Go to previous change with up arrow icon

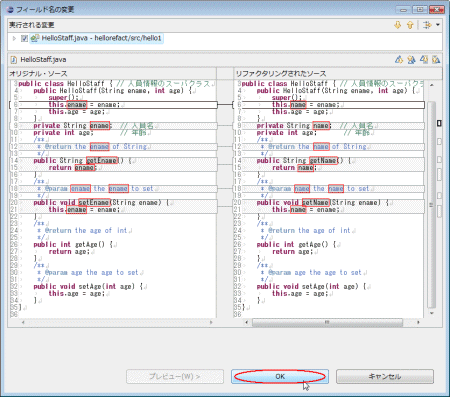410,25
